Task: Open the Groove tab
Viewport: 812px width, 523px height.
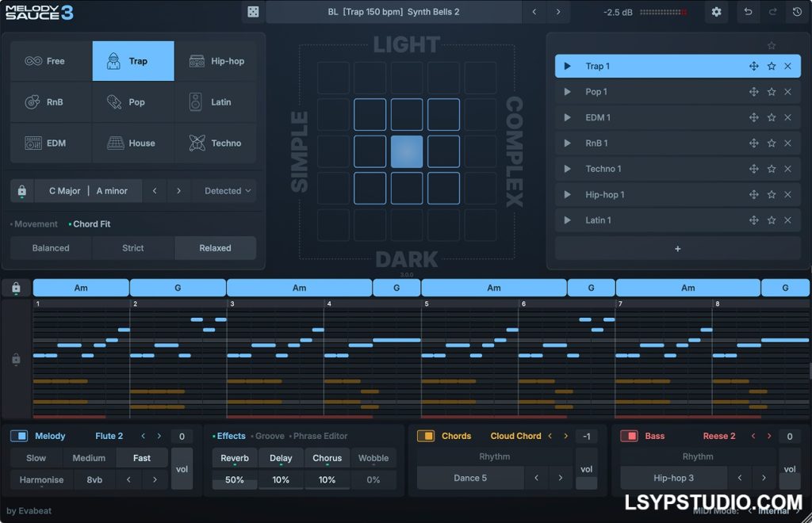Action: (268, 436)
